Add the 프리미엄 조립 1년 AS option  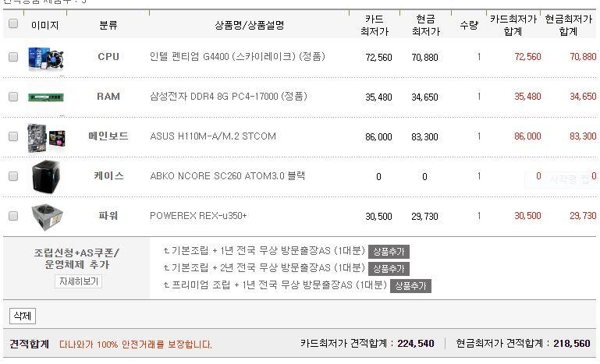[410, 285]
